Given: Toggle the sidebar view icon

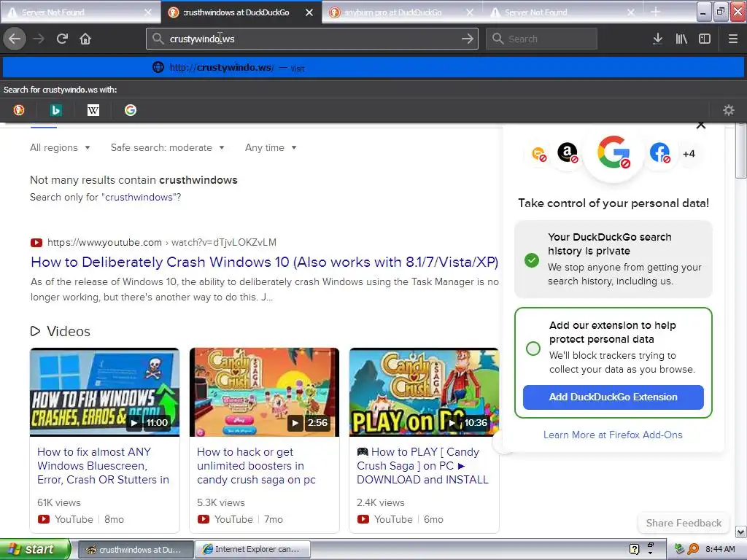Looking at the screenshot, I should point(705,39).
